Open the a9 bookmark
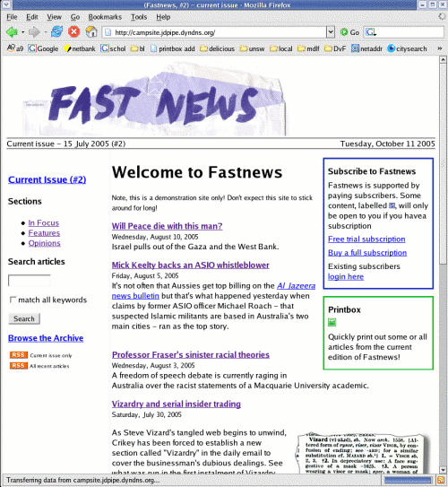 [x=15, y=48]
